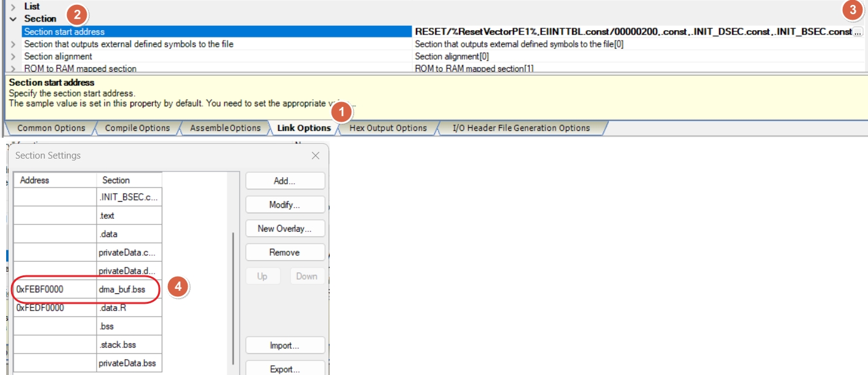Open the Hex Output Options tab
The width and height of the screenshot is (868, 375).
pos(388,128)
